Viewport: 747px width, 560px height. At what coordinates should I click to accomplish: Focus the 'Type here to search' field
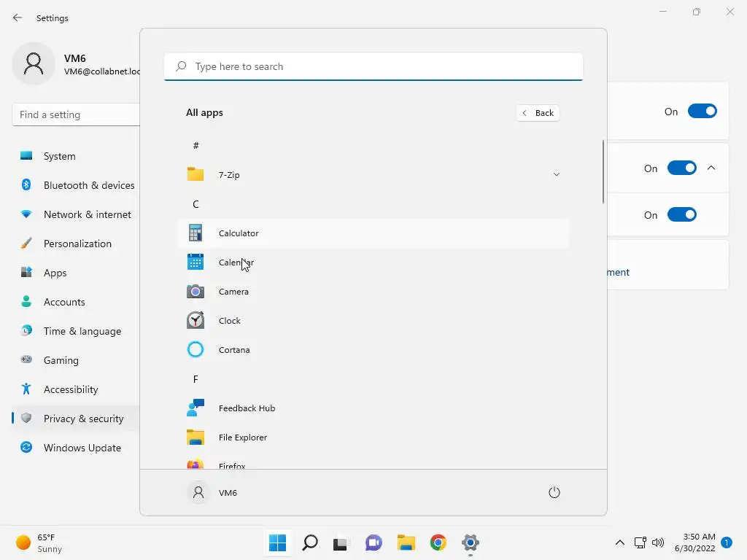point(373,66)
